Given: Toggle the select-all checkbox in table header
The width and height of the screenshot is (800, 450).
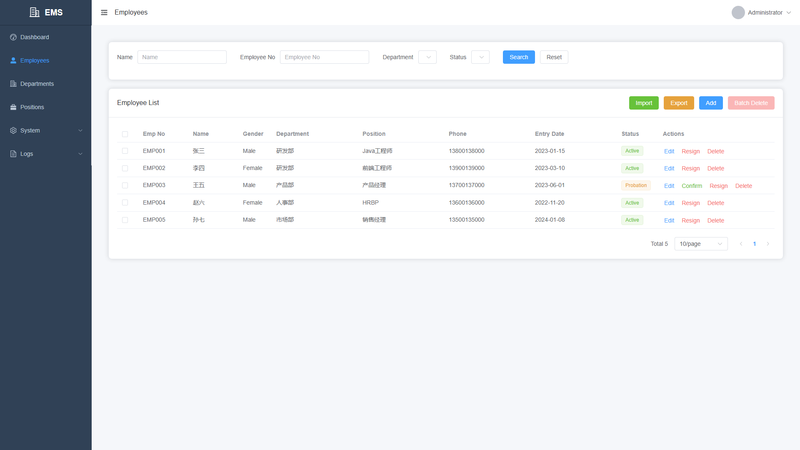Looking at the screenshot, I should (x=125, y=134).
